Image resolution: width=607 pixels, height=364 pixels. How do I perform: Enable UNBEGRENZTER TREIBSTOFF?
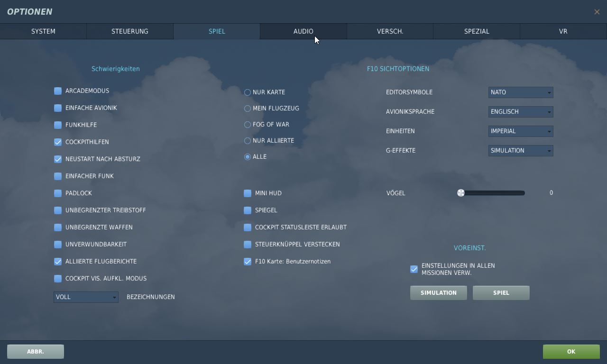click(x=58, y=210)
